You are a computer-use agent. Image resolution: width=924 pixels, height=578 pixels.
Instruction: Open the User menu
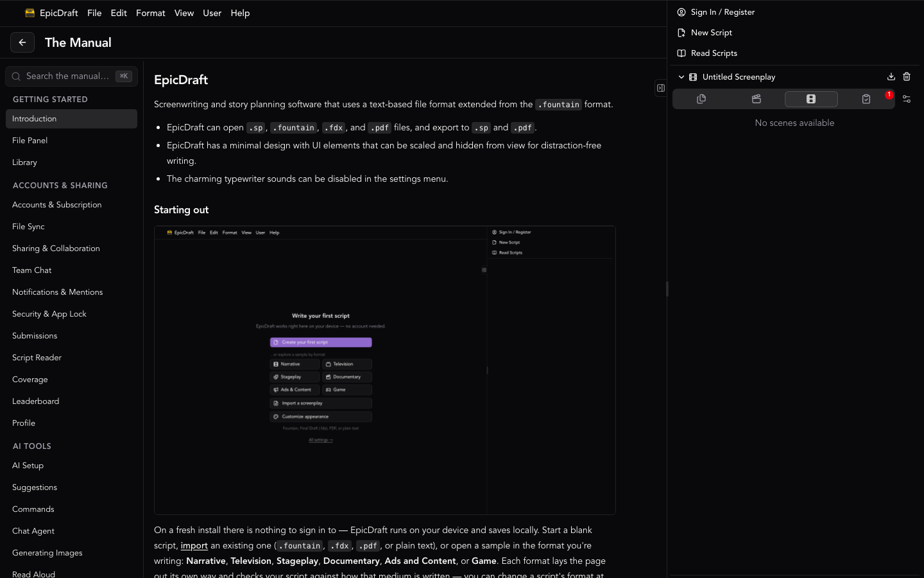tap(212, 13)
